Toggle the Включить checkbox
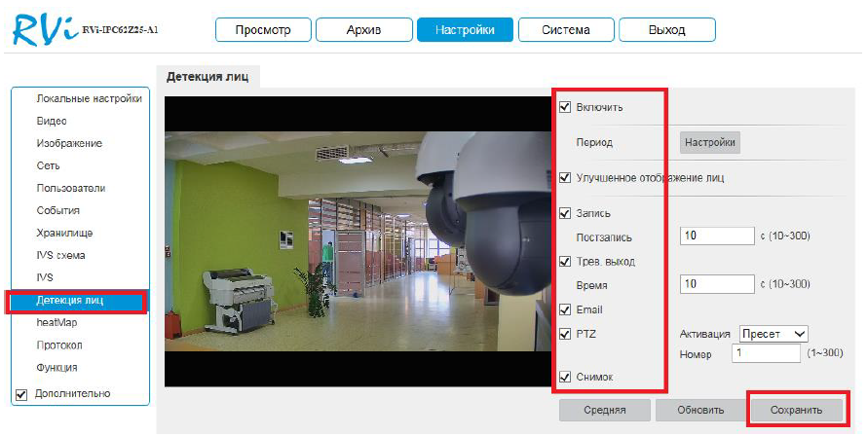The image size is (868, 436). click(565, 107)
